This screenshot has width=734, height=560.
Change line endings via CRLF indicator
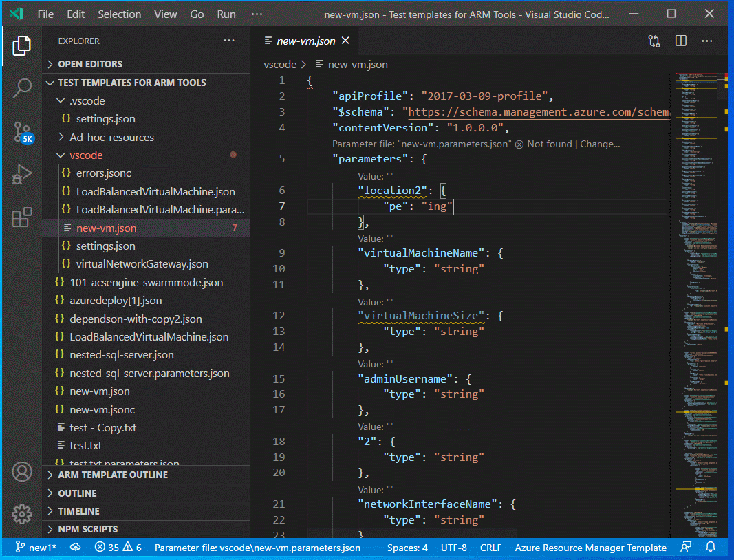[490, 548]
